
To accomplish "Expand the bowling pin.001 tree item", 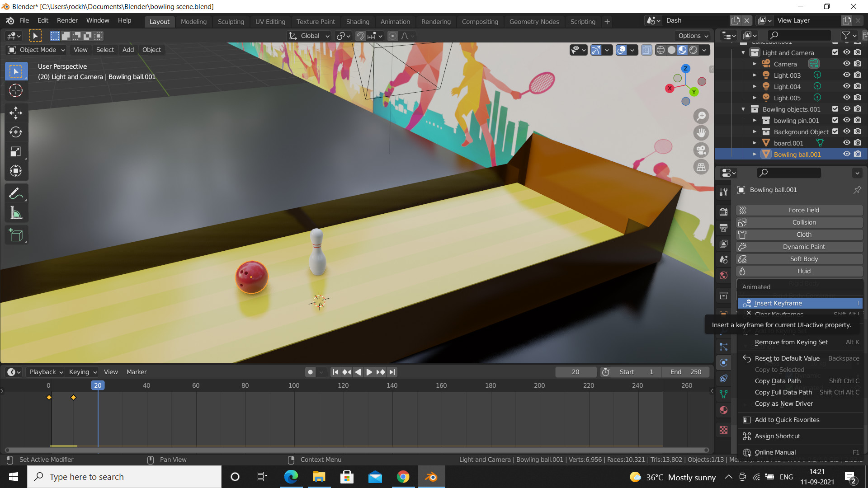I will [755, 120].
